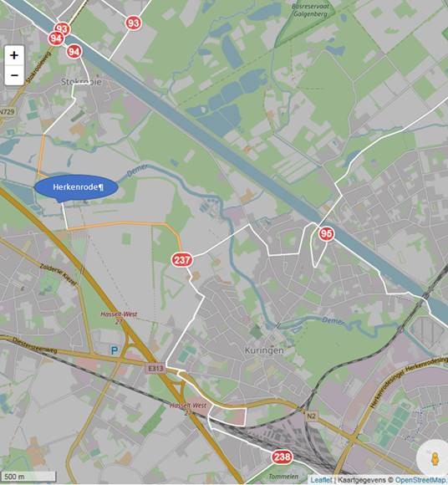Select cycling node 238 marker
The width and height of the screenshot is (448, 485).
[282, 457]
